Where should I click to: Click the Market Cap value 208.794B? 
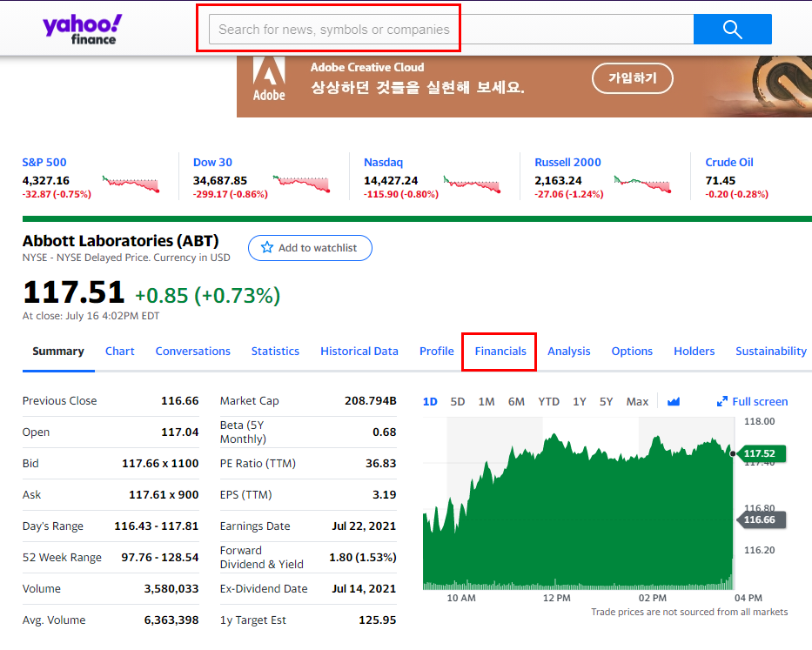click(370, 400)
